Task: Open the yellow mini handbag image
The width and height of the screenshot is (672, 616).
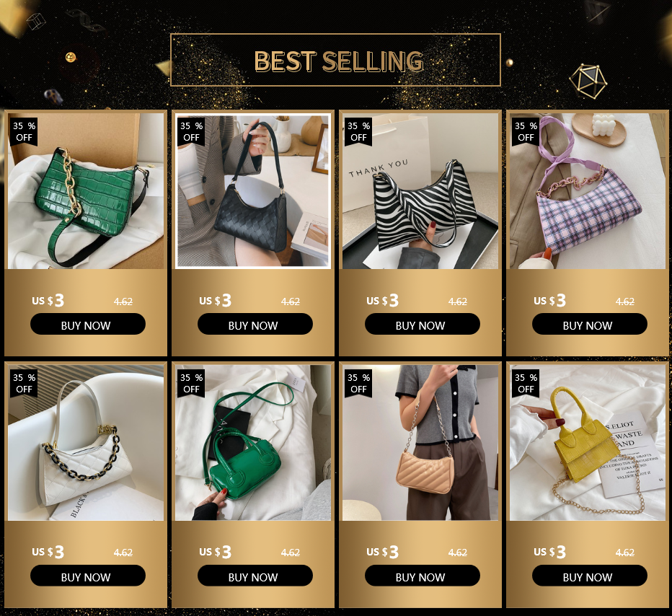Action: [588, 443]
